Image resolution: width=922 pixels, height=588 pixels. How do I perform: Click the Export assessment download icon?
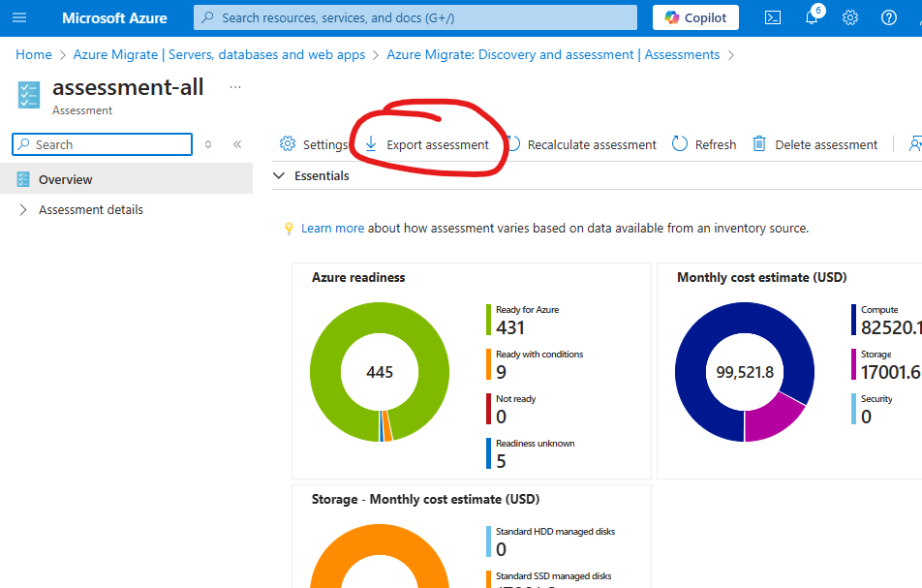371,144
